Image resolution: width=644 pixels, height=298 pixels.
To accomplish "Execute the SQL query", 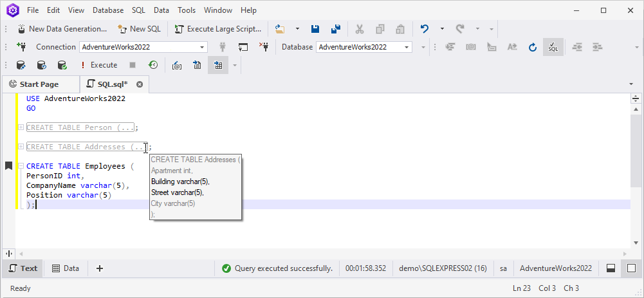I will 99,65.
